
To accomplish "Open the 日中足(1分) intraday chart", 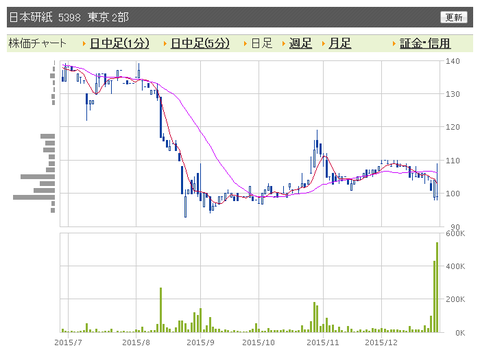I will click(119, 43).
